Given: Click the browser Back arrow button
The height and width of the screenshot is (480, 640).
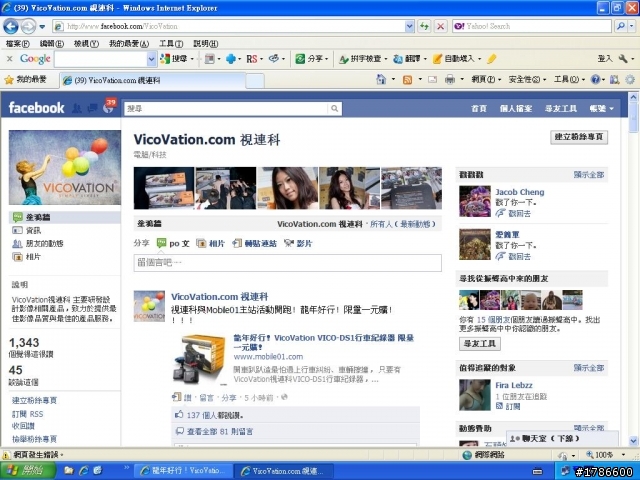Looking at the screenshot, I should tap(11, 27).
